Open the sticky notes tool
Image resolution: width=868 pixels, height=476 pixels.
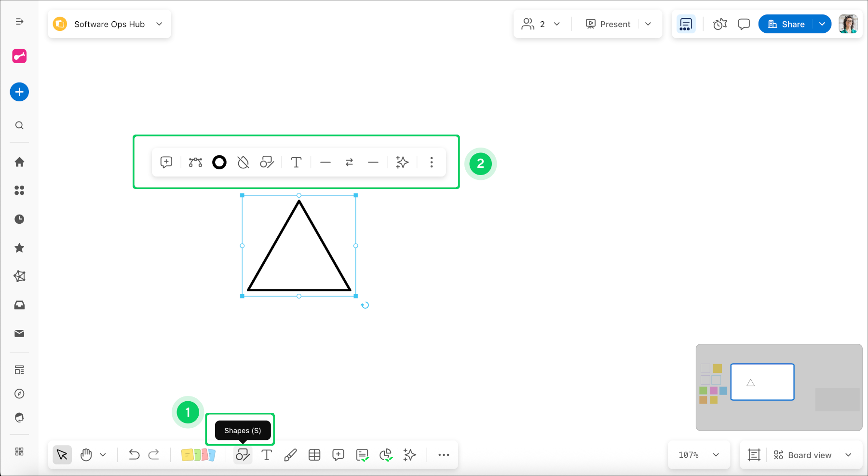(198, 454)
